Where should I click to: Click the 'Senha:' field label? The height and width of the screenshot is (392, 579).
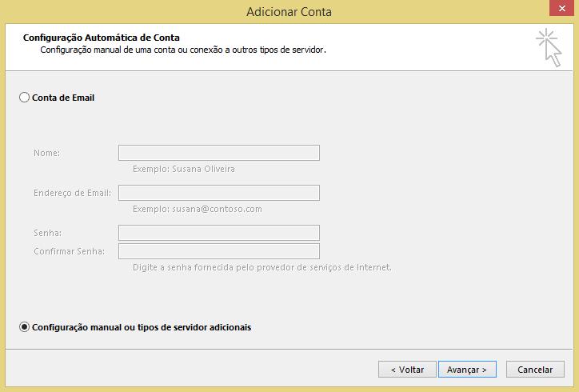point(48,233)
